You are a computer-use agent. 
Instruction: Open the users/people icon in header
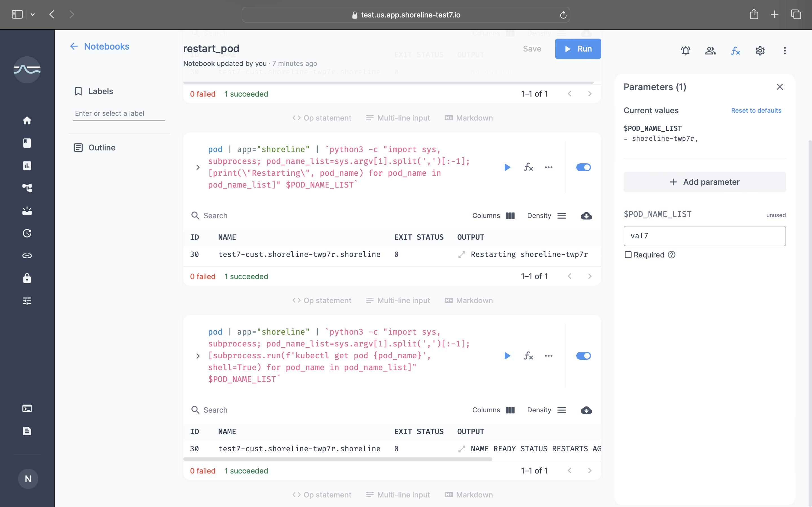click(x=710, y=51)
